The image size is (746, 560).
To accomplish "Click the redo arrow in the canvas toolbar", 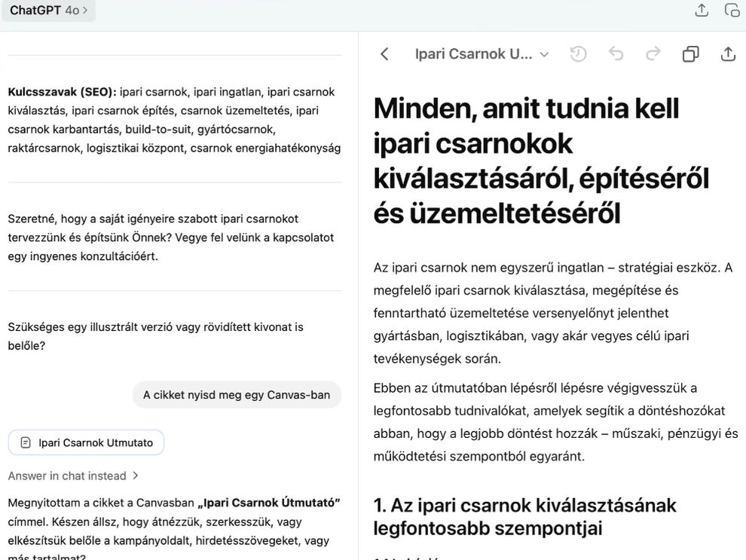I will 653,54.
